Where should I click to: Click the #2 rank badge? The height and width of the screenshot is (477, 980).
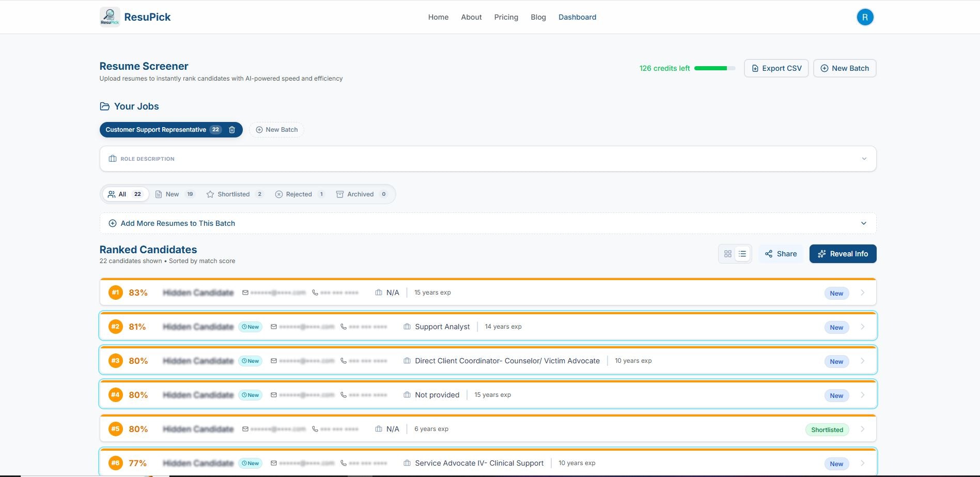coord(116,327)
